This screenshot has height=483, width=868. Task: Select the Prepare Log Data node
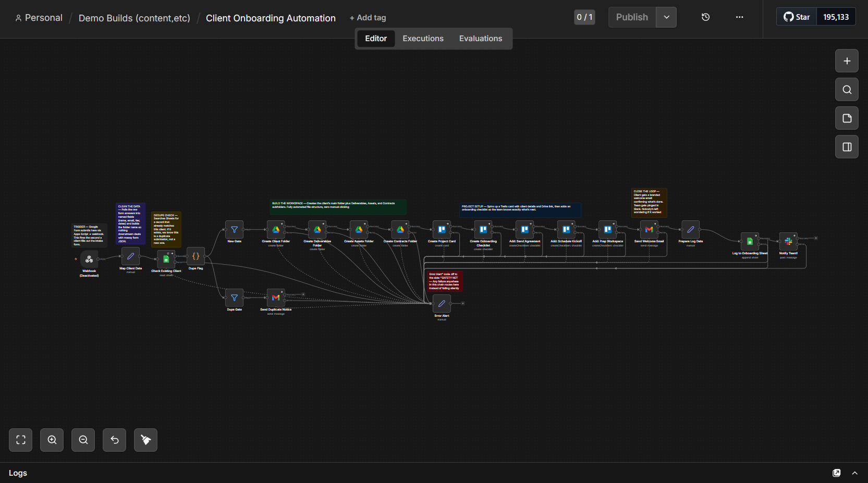[x=690, y=229]
